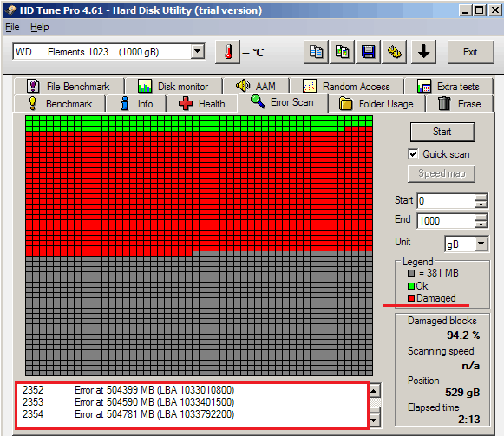Open the Unit gB dropdown
Image resolution: width=504 pixels, height=436 pixels.
tap(481, 244)
